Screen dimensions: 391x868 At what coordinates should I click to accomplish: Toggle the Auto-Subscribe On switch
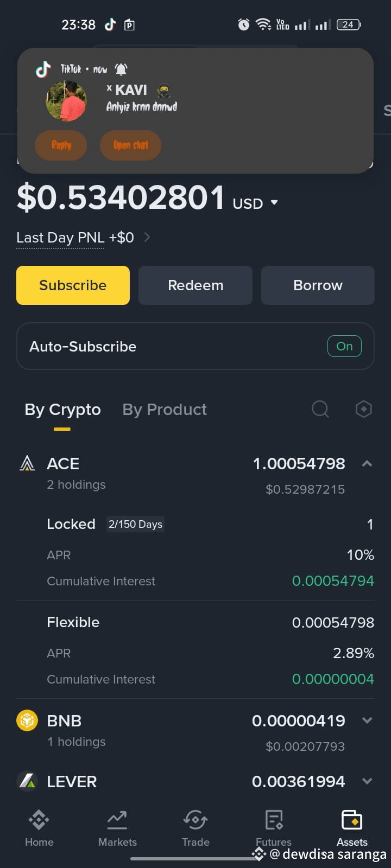coord(344,346)
